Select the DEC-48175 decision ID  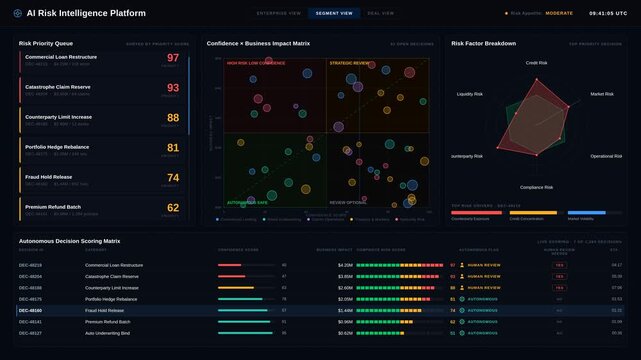point(30,299)
